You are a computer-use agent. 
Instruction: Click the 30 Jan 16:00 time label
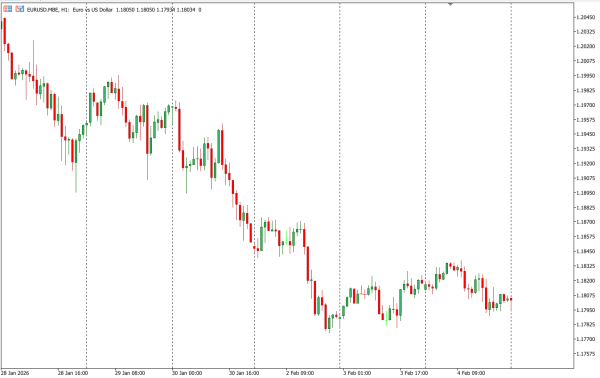pyautogui.click(x=244, y=373)
